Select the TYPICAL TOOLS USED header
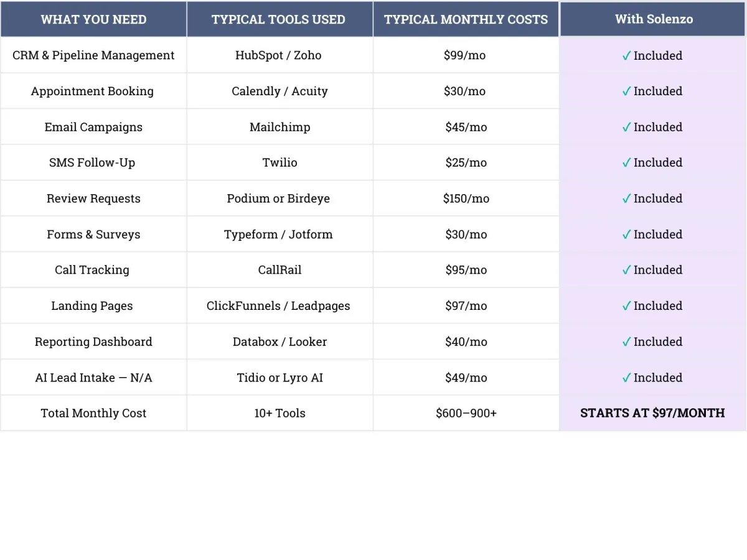The image size is (747, 560). point(280,19)
